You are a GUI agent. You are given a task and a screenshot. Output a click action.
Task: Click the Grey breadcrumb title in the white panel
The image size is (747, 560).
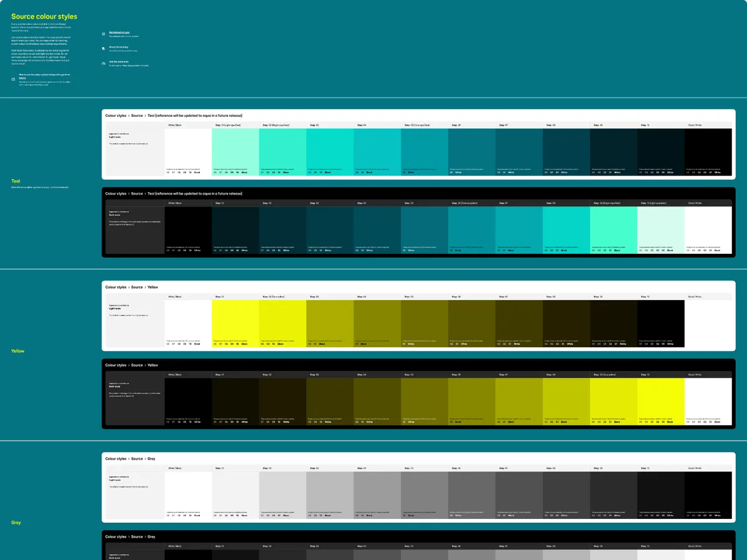point(151,459)
